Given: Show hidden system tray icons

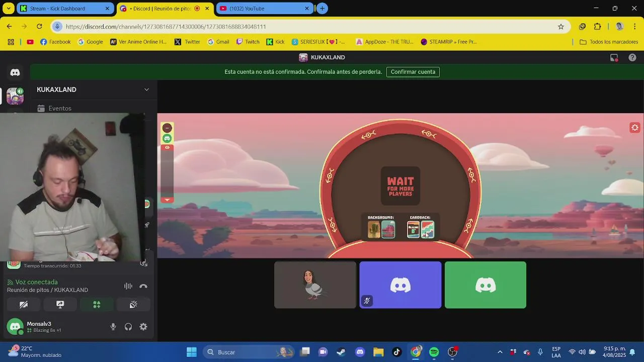Looking at the screenshot, I should (x=500, y=352).
